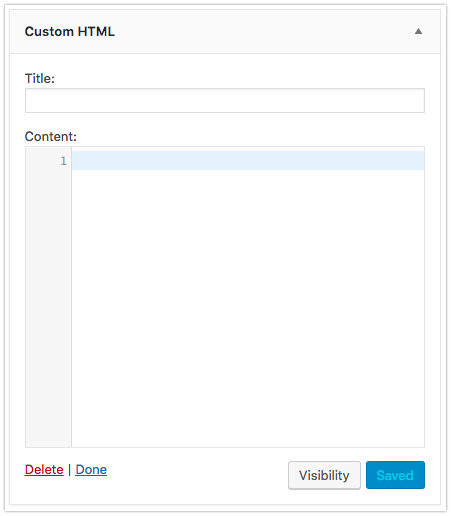Click the Custom HTML widget heading text
The image size is (451, 516).
[70, 32]
